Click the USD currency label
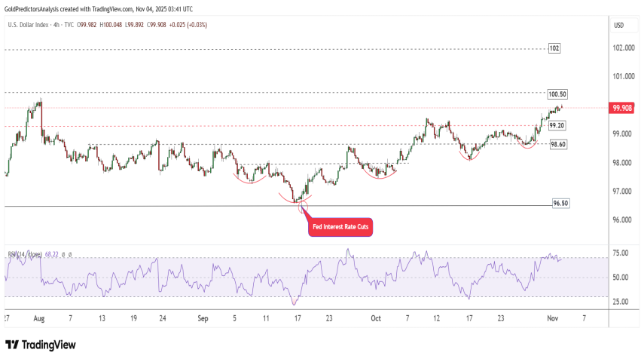Viewport: 644px width, 362px height. click(619, 25)
